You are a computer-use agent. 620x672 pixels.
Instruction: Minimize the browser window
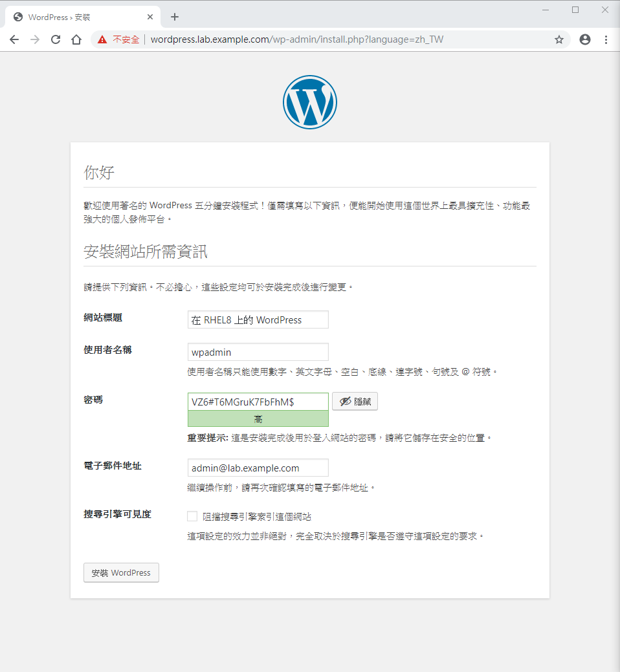pos(546,10)
